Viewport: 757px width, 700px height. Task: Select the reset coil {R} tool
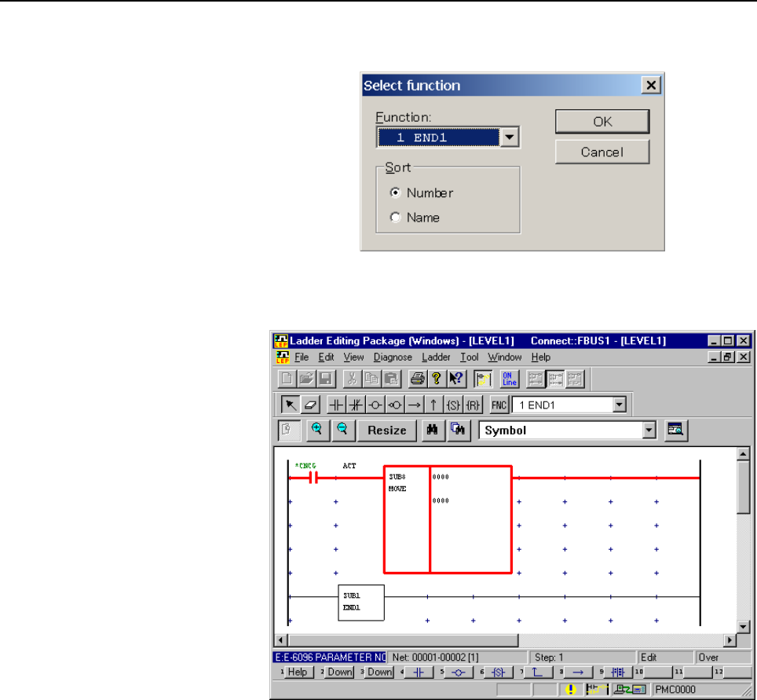pyautogui.click(x=472, y=405)
